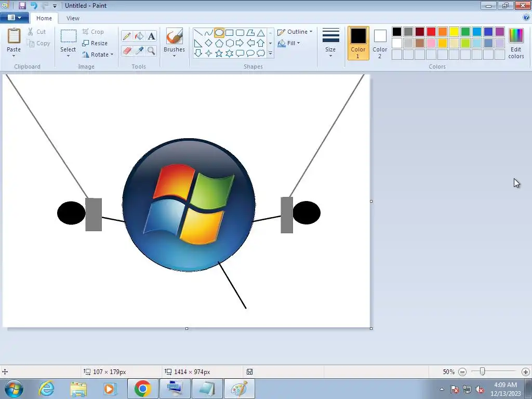Select the Text tool
Screen dimensions: 532x399
(x=151, y=36)
